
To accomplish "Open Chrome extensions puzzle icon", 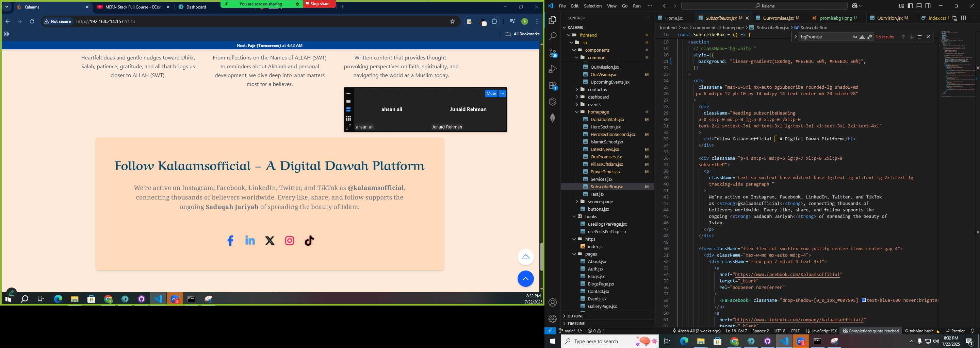I will (494, 21).
